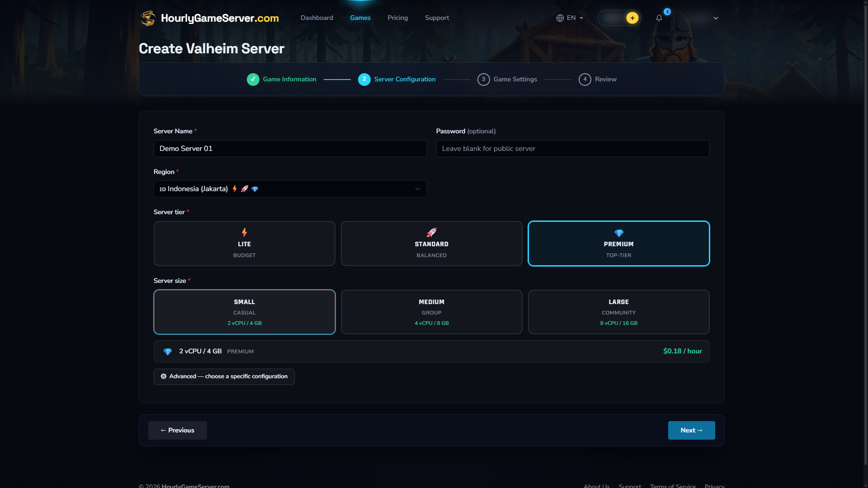Screen dimensions: 868x488
Task: Click the Password input field
Action: pos(573,149)
